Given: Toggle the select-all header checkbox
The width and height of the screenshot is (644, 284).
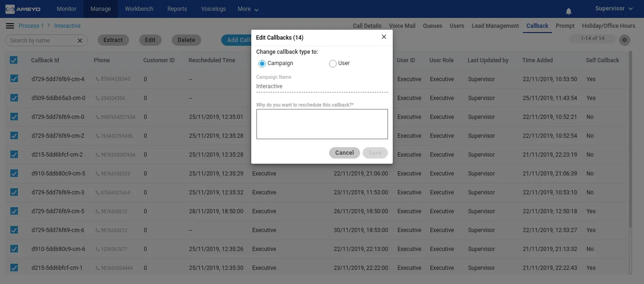Looking at the screenshot, I should tap(14, 60).
